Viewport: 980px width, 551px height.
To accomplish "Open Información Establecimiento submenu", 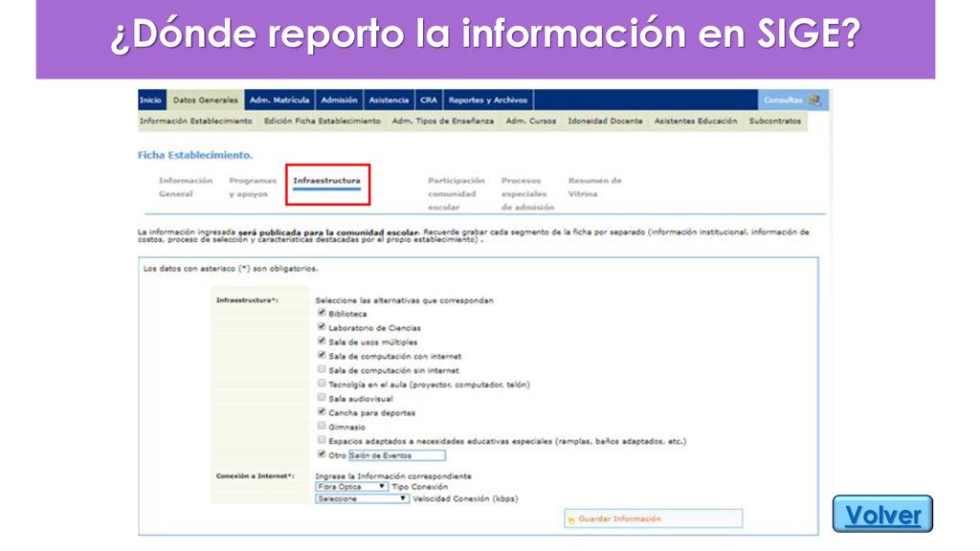I will click(196, 121).
